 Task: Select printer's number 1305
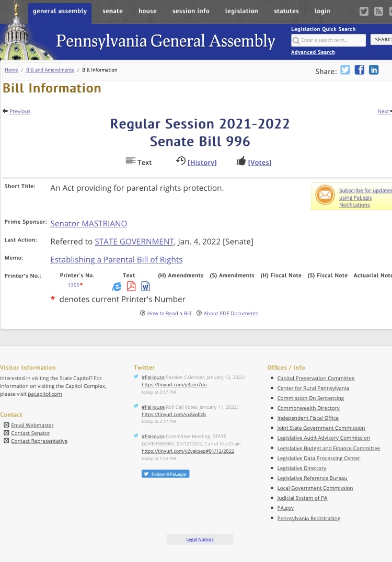74,285
